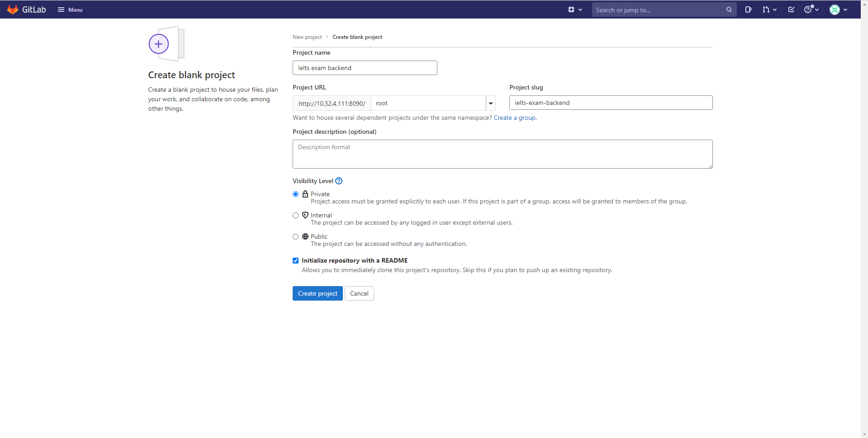This screenshot has width=868, height=438.
Task: Follow the Create a group link
Action: [x=515, y=118]
